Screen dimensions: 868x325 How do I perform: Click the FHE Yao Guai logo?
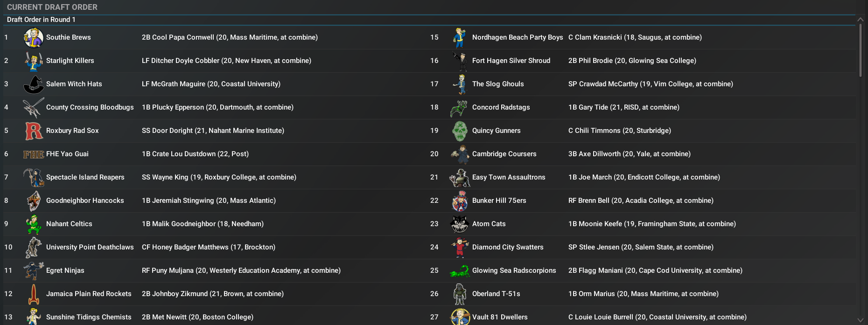(x=34, y=154)
